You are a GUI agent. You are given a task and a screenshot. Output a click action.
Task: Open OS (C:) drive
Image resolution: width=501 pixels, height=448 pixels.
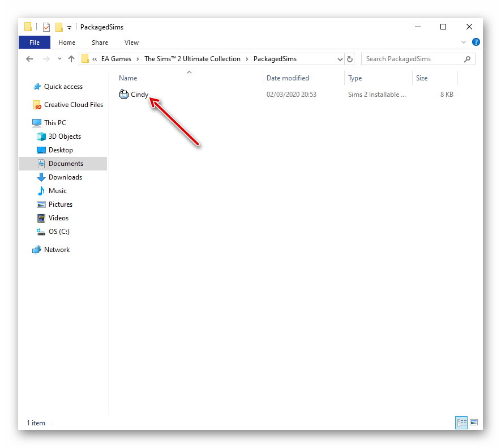click(x=53, y=232)
